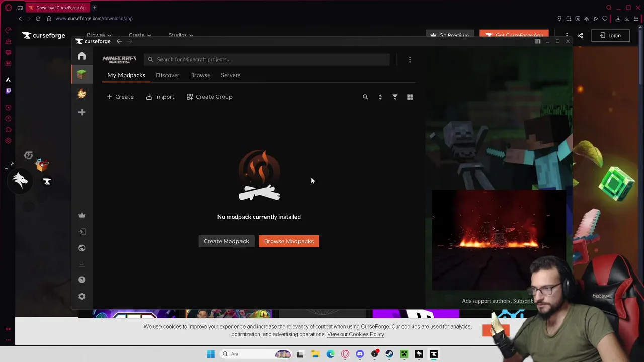Open the premium crown icon in sidebar
The image size is (644, 362).
(82, 215)
